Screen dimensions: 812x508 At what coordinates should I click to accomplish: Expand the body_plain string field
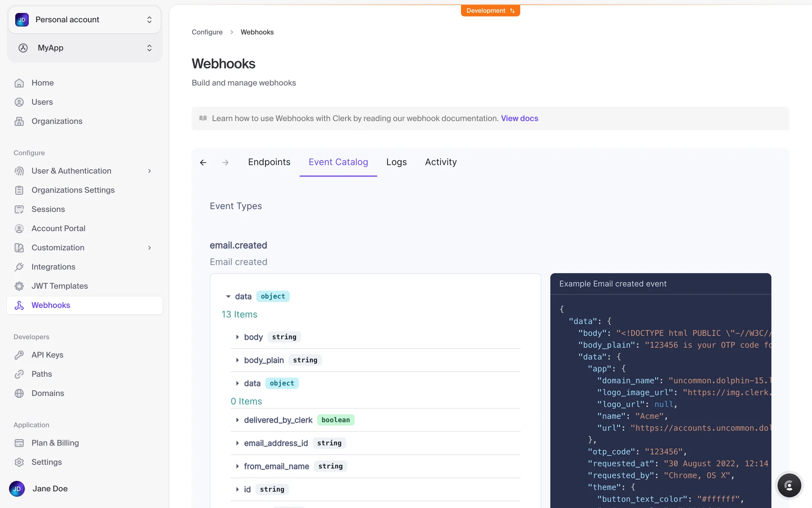click(237, 360)
